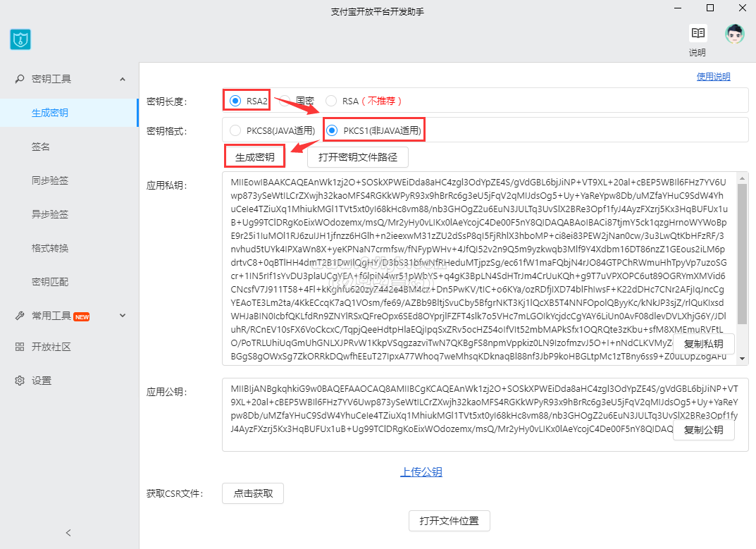Open the 格式转换 sidebar item
756x549 pixels.
[x=69, y=248]
